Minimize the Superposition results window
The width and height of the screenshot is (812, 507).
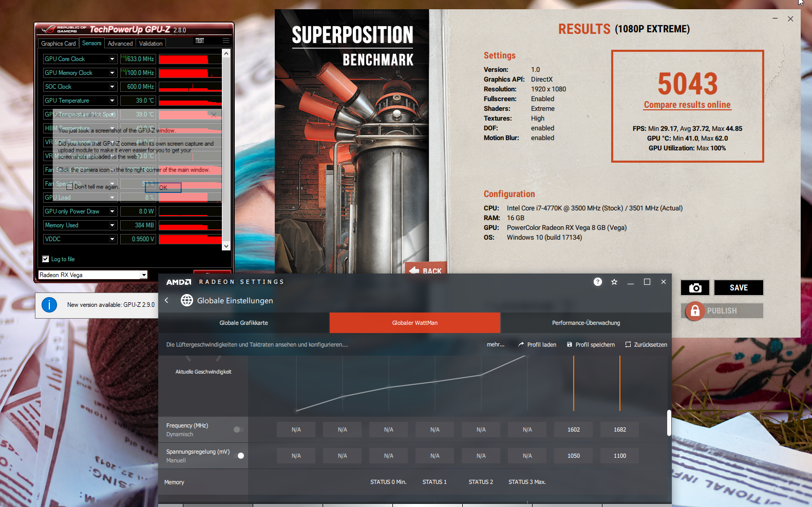click(x=775, y=19)
